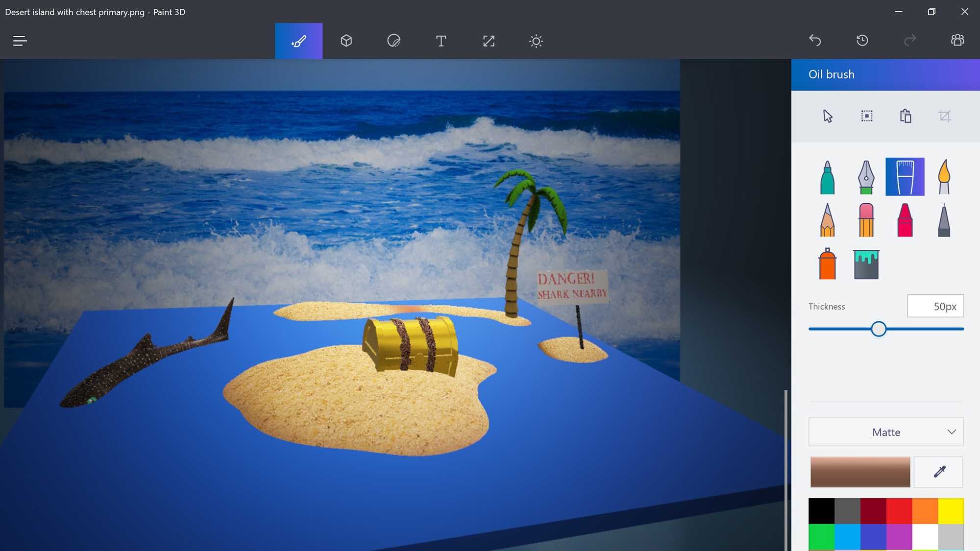Viewport: 980px width, 551px height.
Task: Click the redo button
Action: (910, 40)
